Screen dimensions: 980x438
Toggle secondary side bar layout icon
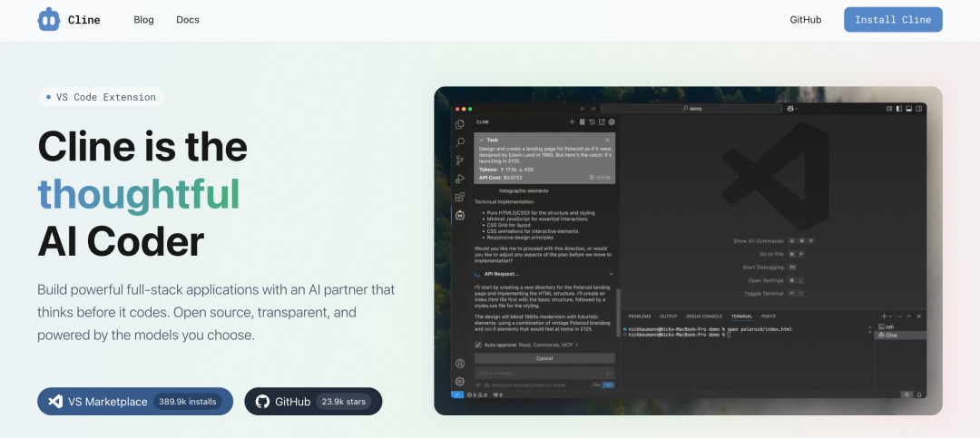click(x=918, y=109)
